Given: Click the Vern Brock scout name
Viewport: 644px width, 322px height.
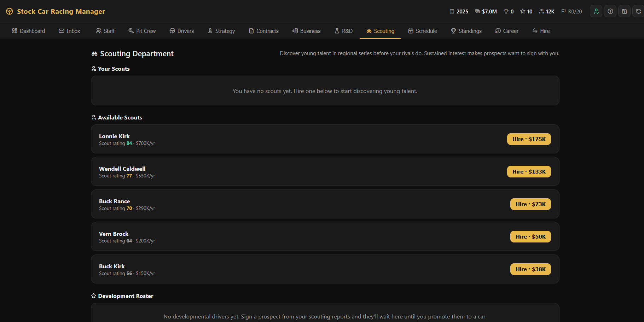Looking at the screenshot, I should coord(114,234).
